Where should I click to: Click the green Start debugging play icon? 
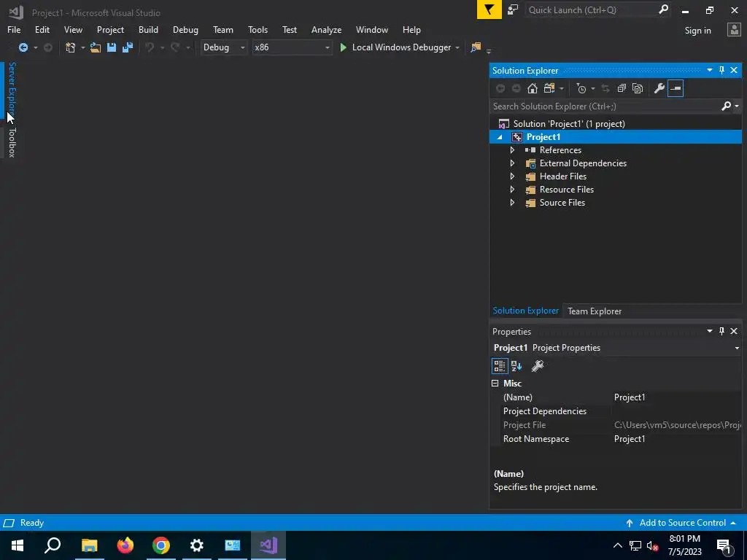coord(343,47)
